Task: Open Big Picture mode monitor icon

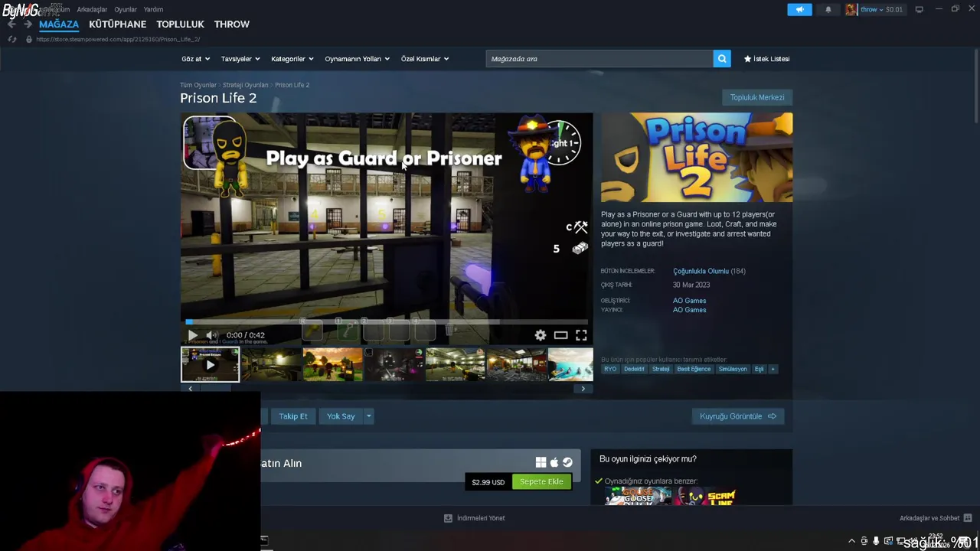Action: tap(919, 9)
